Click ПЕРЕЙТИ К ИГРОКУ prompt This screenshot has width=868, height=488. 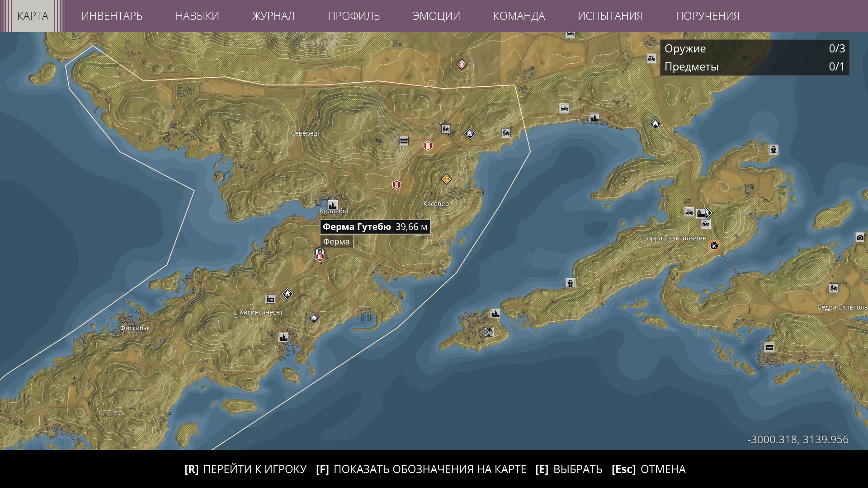point(245,469)
